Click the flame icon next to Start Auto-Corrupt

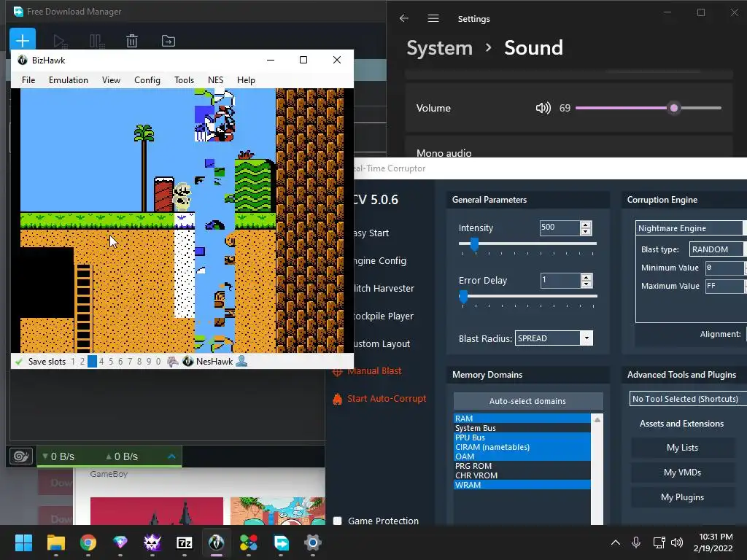[337, 399]
